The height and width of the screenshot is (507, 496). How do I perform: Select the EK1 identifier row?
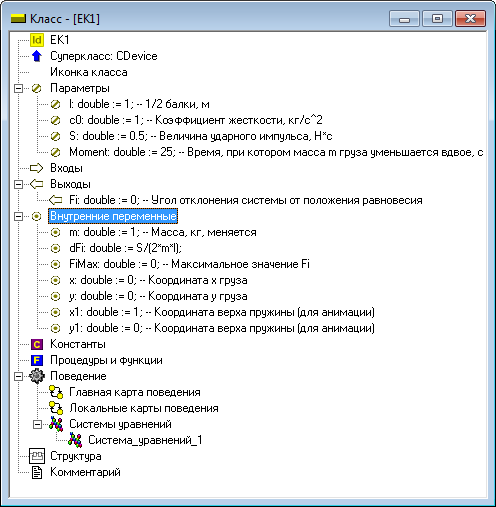(60, 40)
